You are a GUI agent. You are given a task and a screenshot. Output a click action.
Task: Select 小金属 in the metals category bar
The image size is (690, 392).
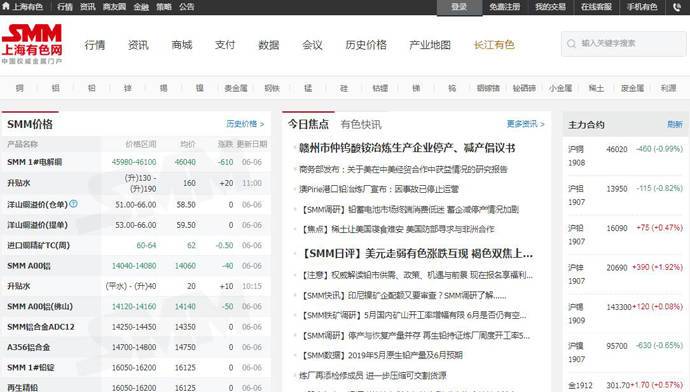pos(560,88)
